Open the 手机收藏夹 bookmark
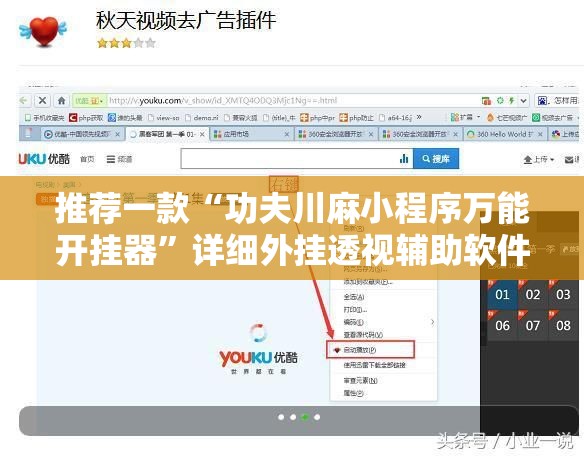 44,118
